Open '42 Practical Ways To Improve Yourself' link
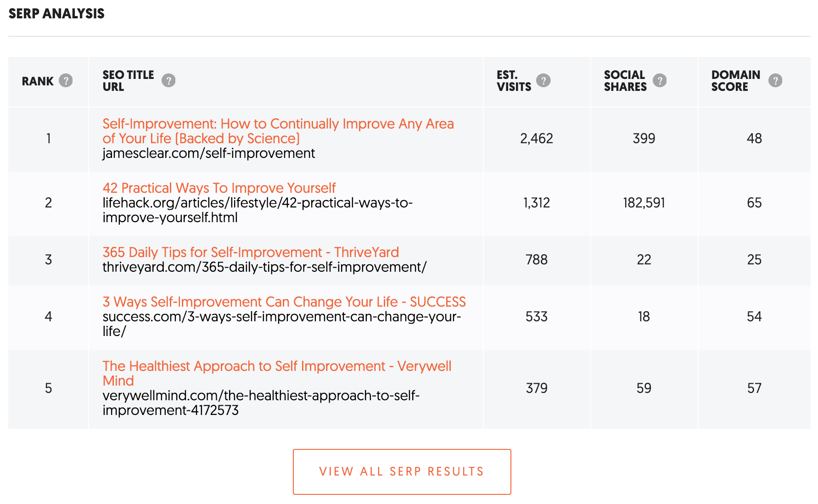 pyautogui.click(x=219, y=188)
